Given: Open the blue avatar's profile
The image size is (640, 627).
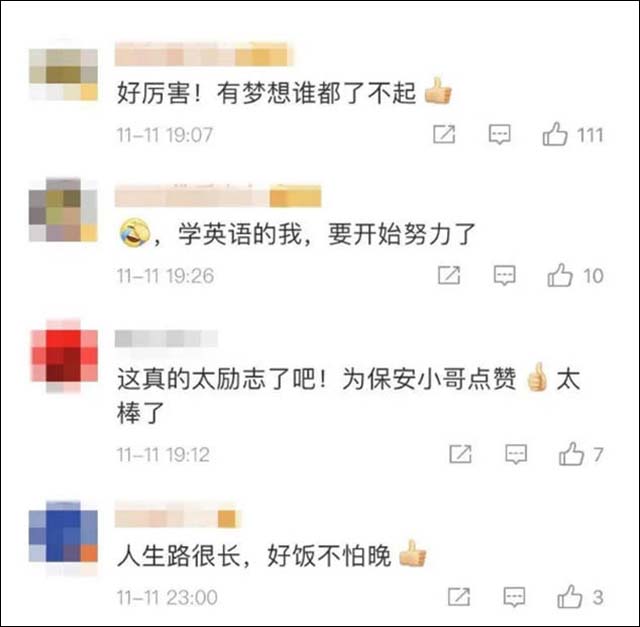Looking at the screenshot, I should pos(63,536).
